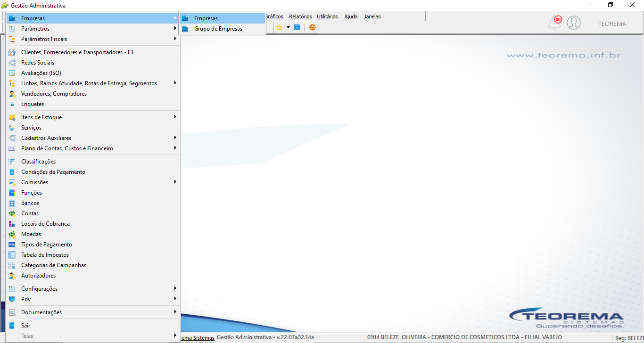Screen dimensions: 644x343
Task: Expand the Comissões submenu arrow
Action: [175, 182]
